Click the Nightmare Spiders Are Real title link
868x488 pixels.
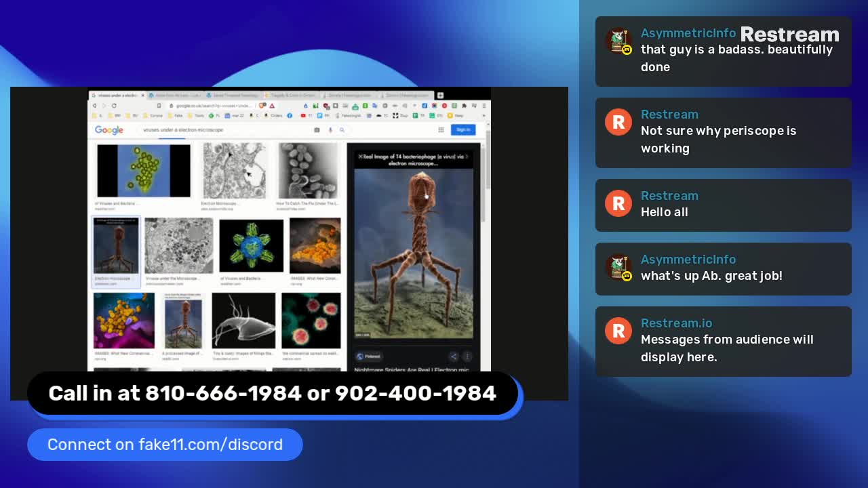click(x=412, y=369)
